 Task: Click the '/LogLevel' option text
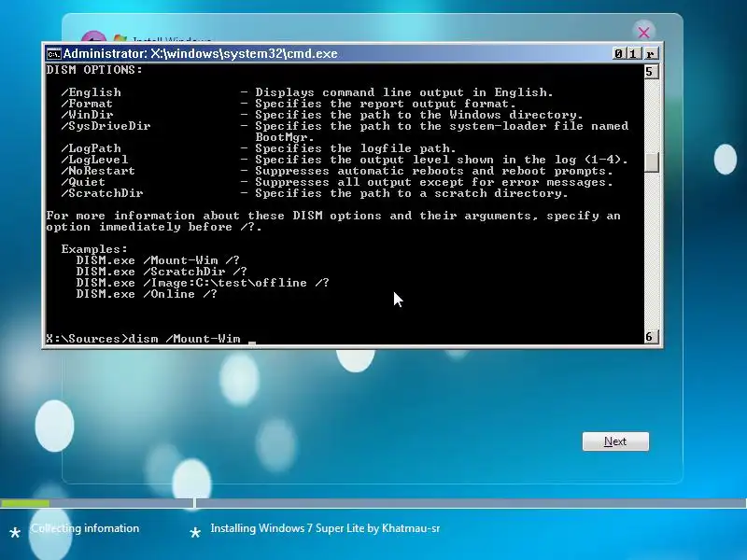click(95, 160)
